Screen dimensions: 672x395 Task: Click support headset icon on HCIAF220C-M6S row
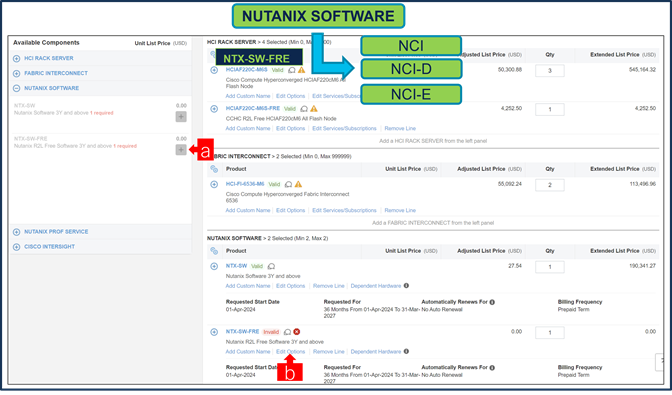[291, 70]
